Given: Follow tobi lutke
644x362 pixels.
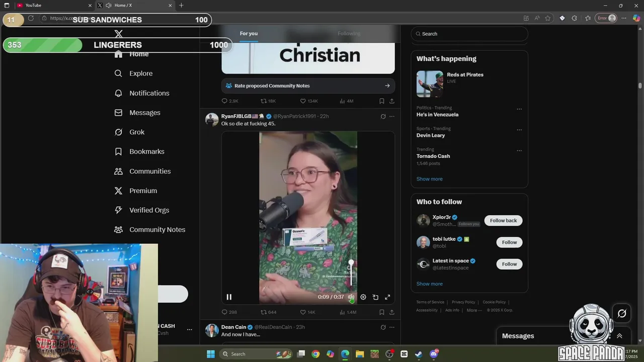Looking at the screenshot, I should coord(509,242).
